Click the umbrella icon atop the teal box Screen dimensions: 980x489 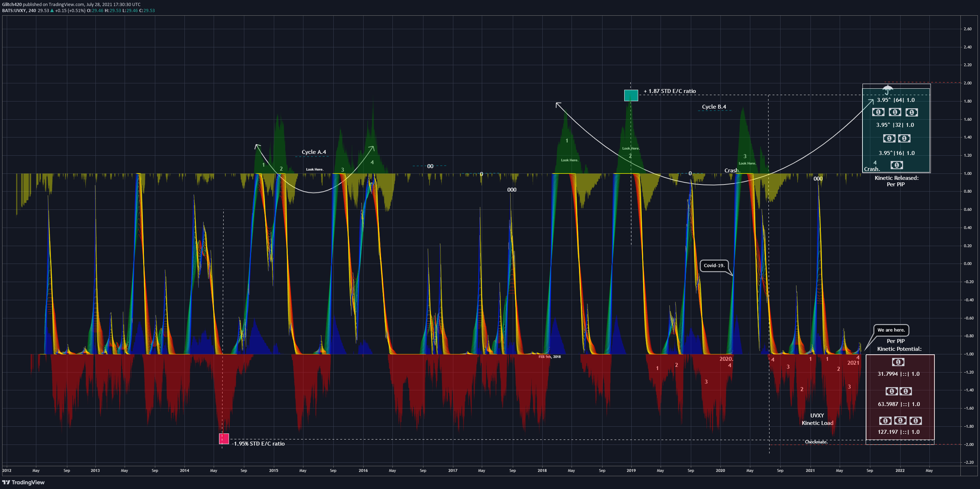tap(887, 90)
